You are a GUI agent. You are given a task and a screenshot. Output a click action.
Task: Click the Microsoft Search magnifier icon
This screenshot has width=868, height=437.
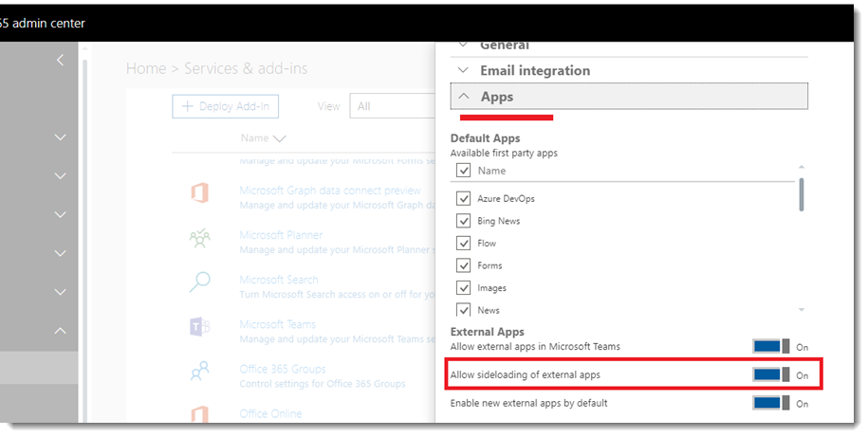pyautogui.click(x=199, y=282)
